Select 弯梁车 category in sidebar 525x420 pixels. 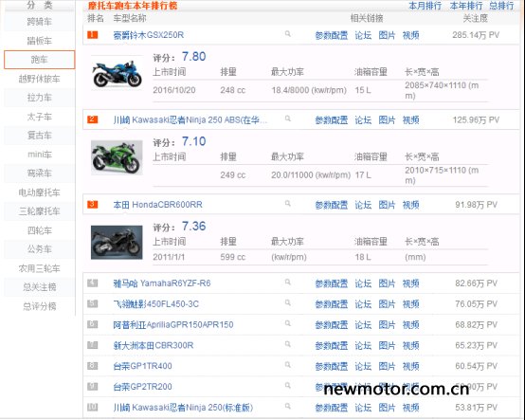40,173
